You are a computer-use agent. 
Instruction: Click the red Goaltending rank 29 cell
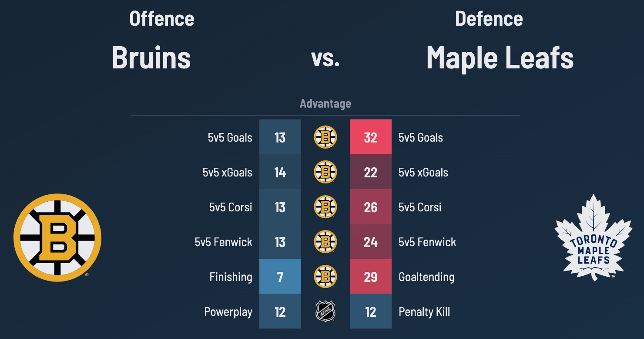[371, 277]
